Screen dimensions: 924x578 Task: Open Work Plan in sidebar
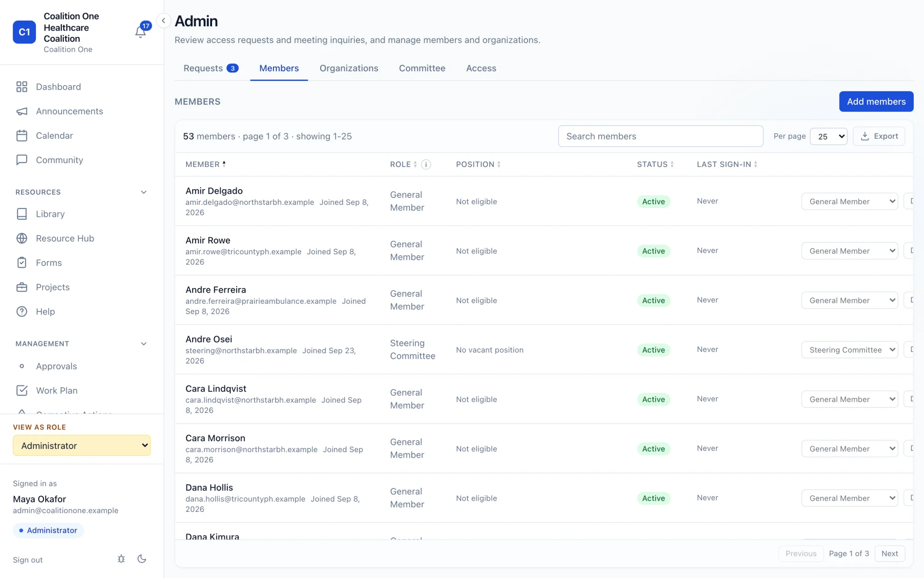click(x=57, y=391)
